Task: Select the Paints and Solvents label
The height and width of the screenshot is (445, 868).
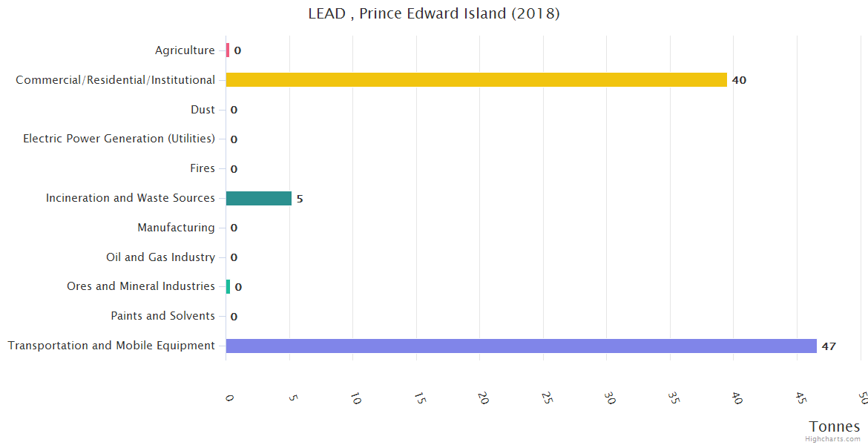Action: pyautogui.click(x=162, y=316)
